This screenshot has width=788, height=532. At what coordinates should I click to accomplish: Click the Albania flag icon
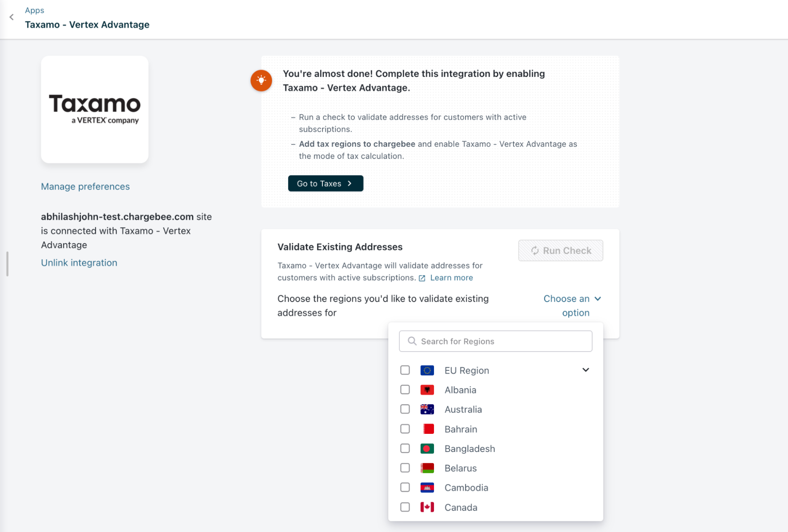(427, 390)
